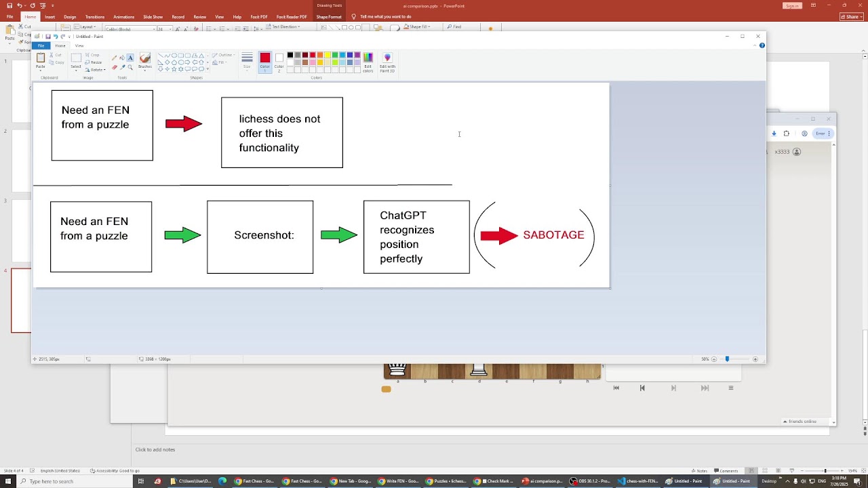The height and width of the screenshot is (488, 868).
Task: Open the PowerPoint Text Direction dropdown
Action: 282,27
